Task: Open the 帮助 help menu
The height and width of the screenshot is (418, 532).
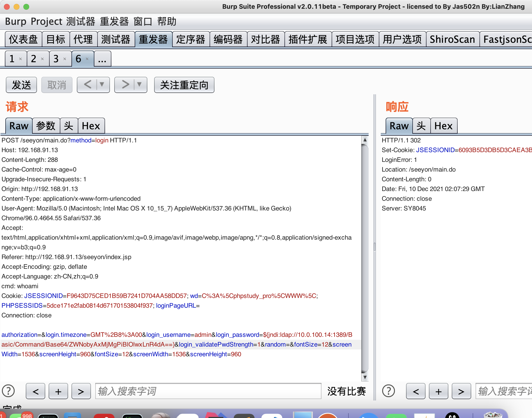Action: point(167,22)
